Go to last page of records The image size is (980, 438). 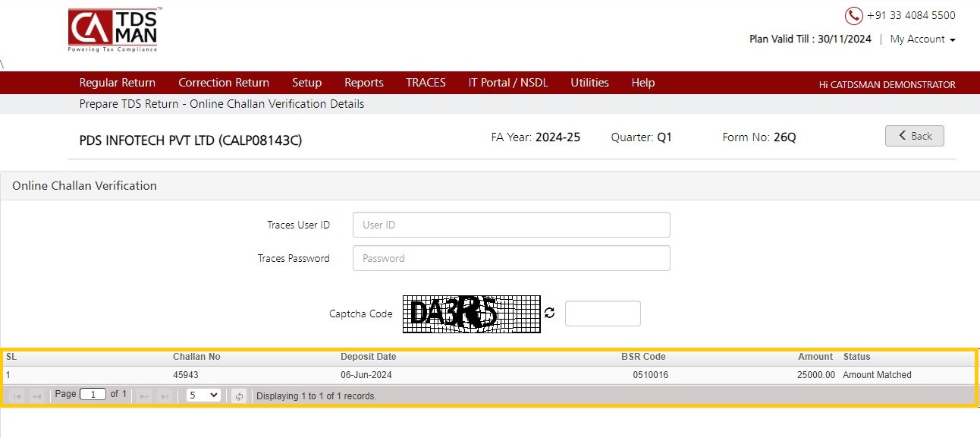(x=164, y=395)
